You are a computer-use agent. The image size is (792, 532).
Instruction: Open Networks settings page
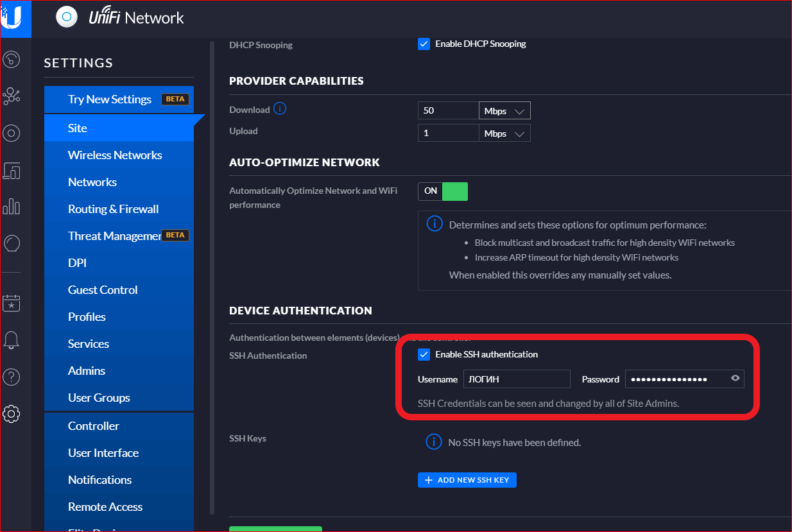(119, 182)
